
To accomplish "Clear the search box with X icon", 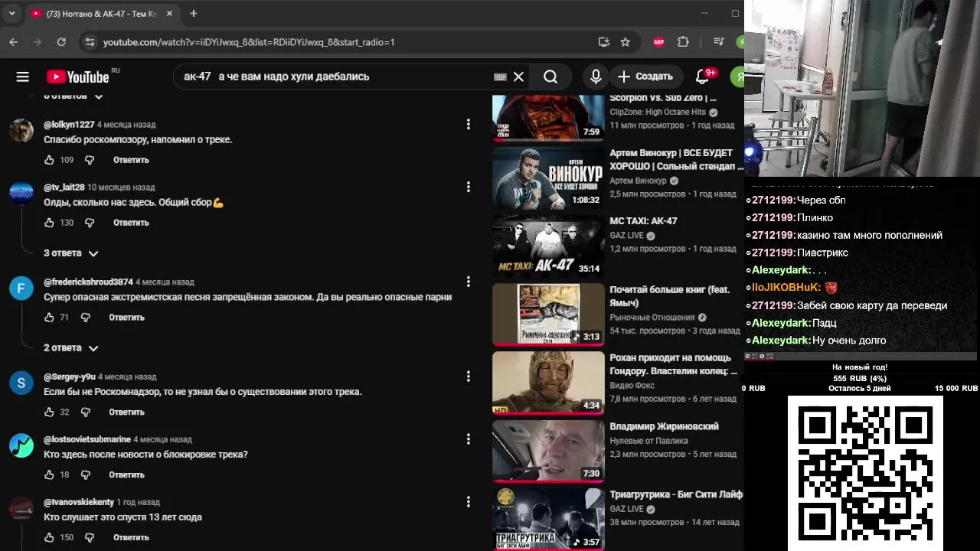I will click(518, 77).
